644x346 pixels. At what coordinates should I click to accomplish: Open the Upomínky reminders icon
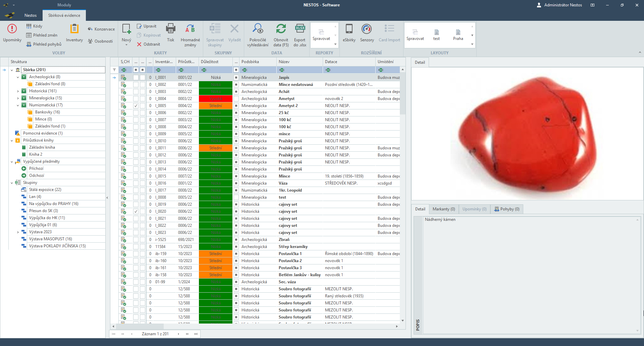coord(12,29)
